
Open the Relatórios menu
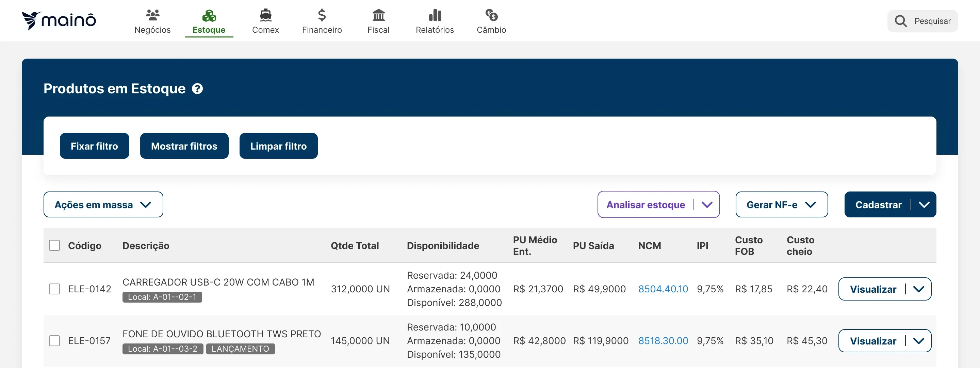pos(435,22)
